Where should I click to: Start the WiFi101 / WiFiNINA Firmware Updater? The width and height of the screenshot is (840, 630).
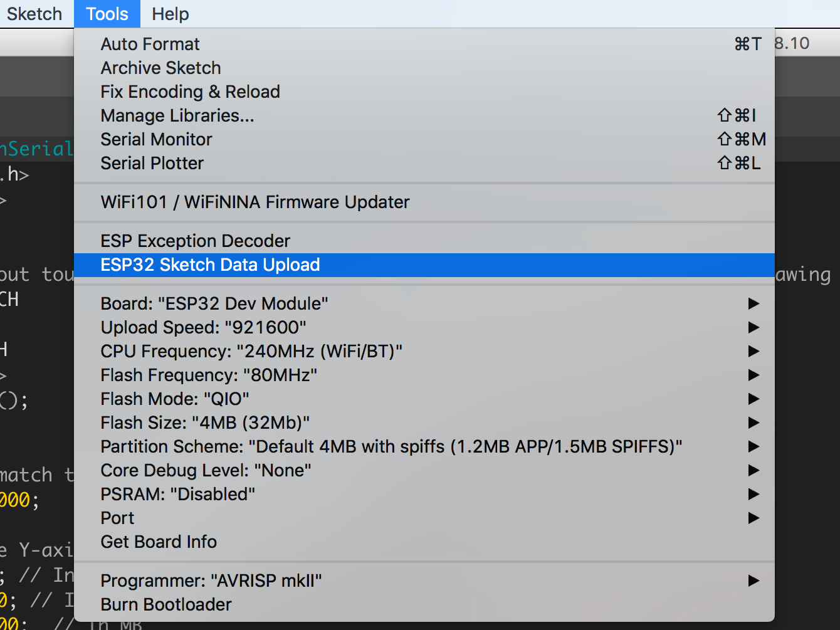coord(255,202)
